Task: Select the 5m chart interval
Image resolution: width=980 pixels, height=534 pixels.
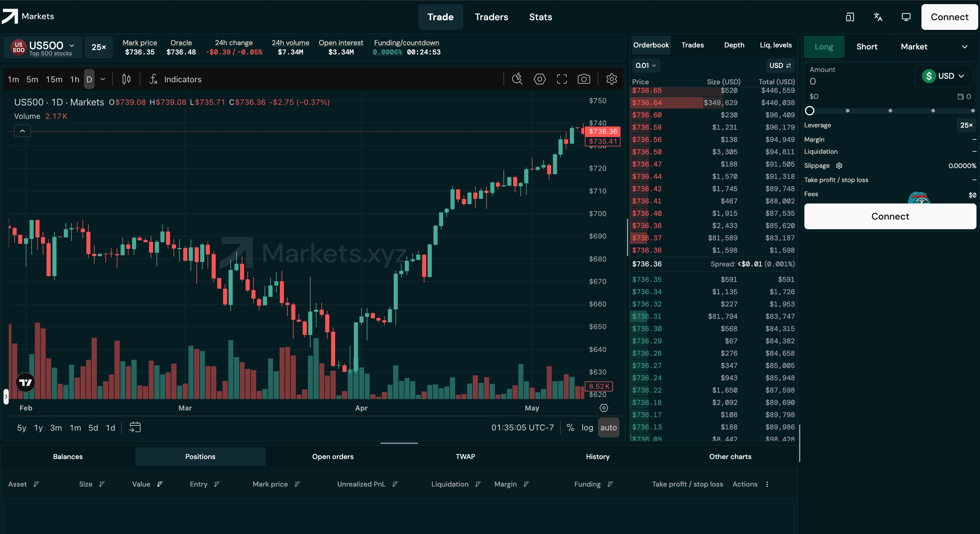Action: (32, 79)
